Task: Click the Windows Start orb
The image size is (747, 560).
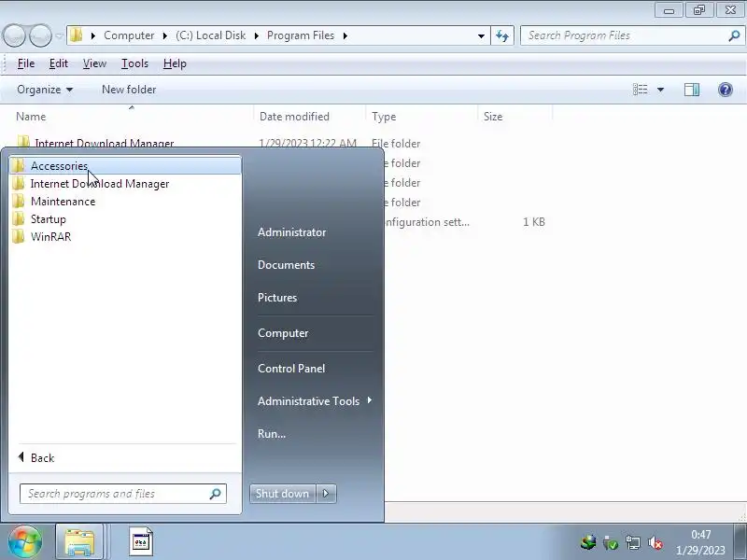Action: click(25, 541)
